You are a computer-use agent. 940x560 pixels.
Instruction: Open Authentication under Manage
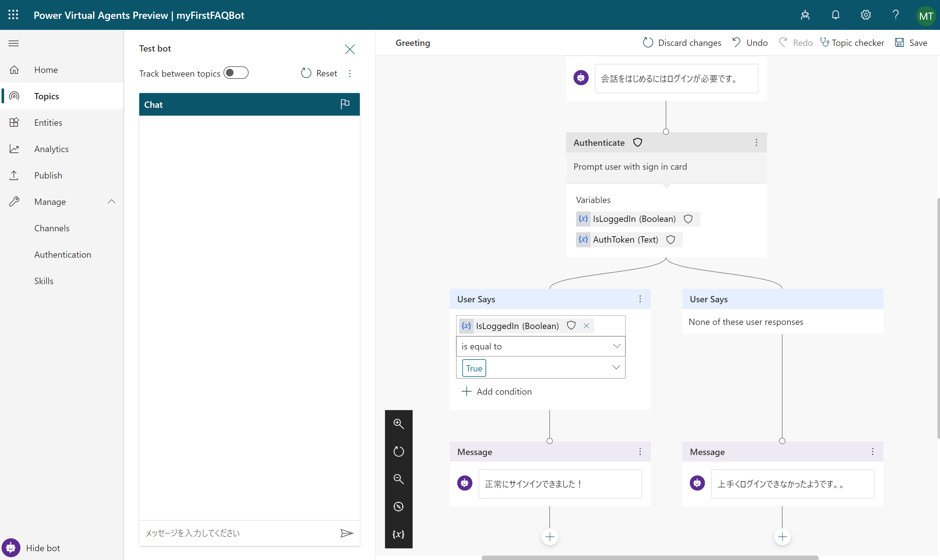point(63,255)
